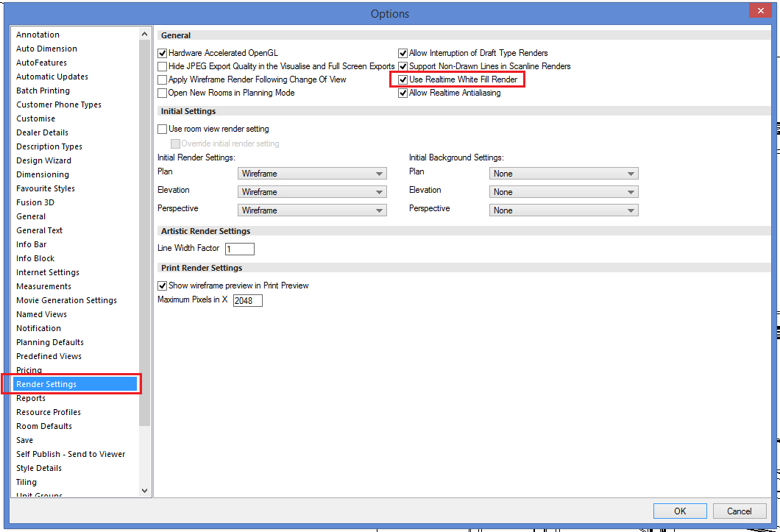Select Pricing in the category list
Viewport: 780px width, 532px height.
[29, 370]
